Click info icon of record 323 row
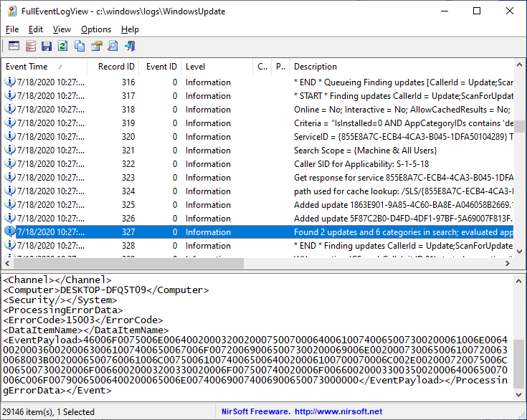Viewport: 527px width, 420px height. (10, 177)
